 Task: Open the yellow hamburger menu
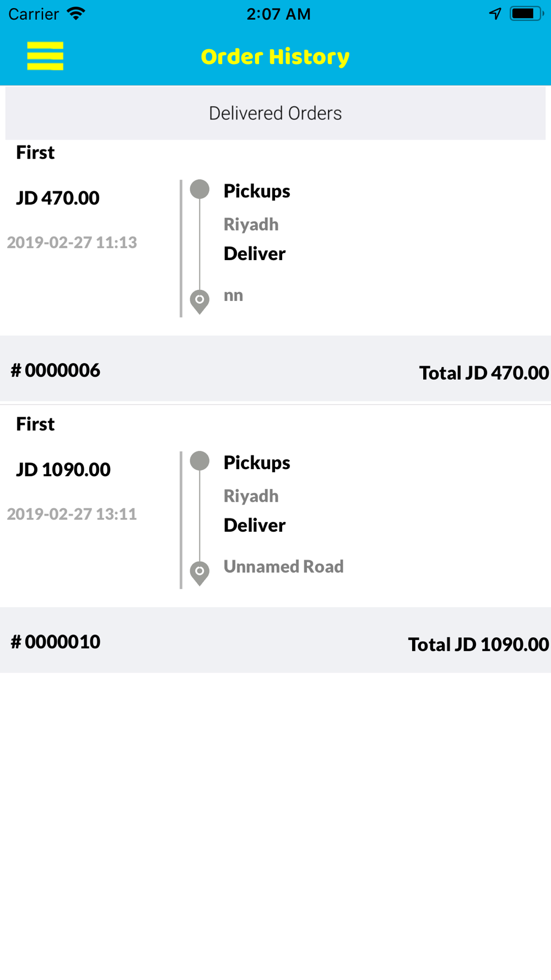(x=45, y=56)
